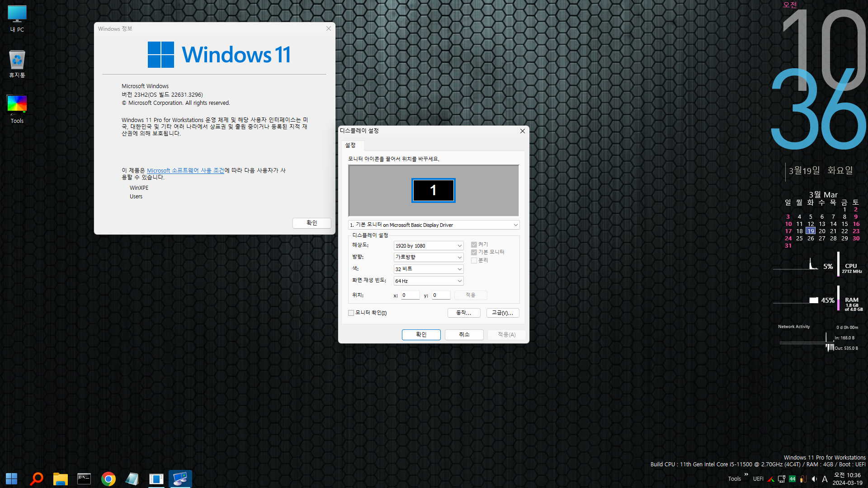
Task: Open the 화면 재생 빈도 dropdown showing 64 Hz
Action: [x=429, y=281]
